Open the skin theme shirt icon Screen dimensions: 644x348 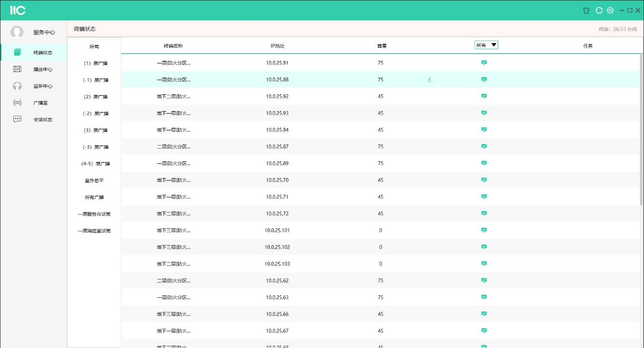(586, 10)
